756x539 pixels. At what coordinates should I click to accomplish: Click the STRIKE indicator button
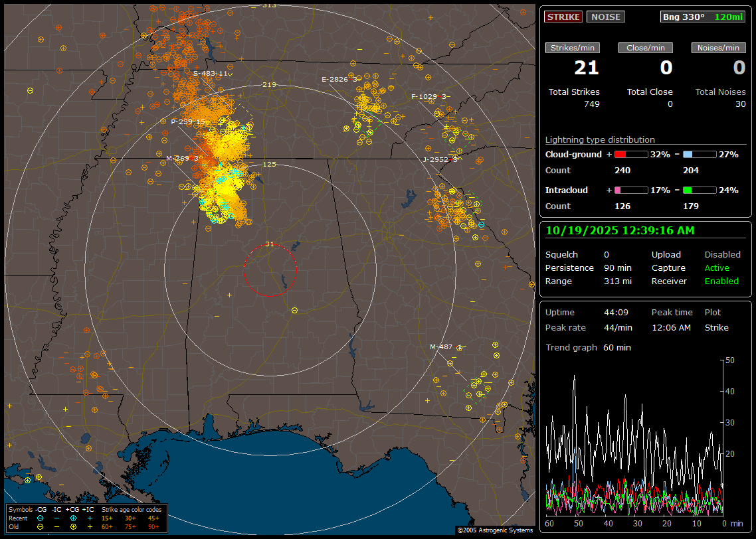(563, 17)
